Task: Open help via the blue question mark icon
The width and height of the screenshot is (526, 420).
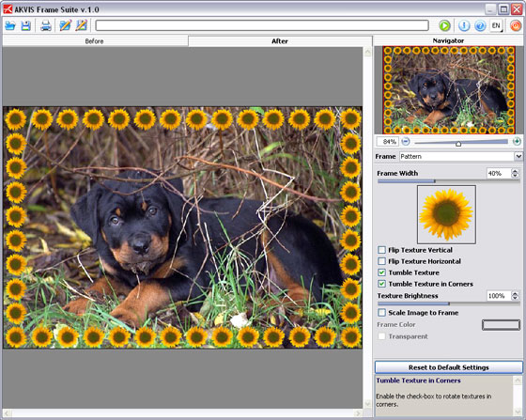Action: pyautogui.click(x=480, y=25)
